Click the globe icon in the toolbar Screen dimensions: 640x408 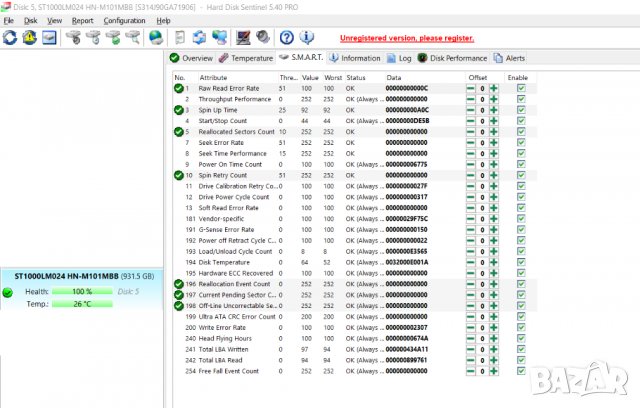(x=155, y=38)
